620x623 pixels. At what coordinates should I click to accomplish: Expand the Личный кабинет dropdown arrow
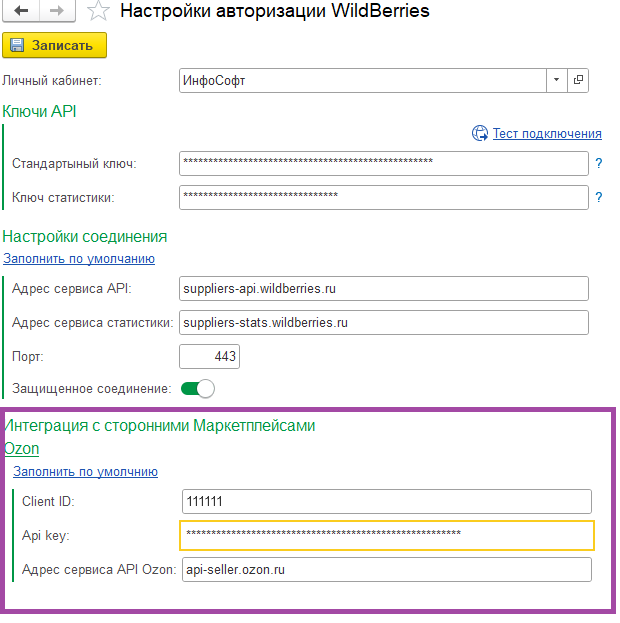(556, 80)
